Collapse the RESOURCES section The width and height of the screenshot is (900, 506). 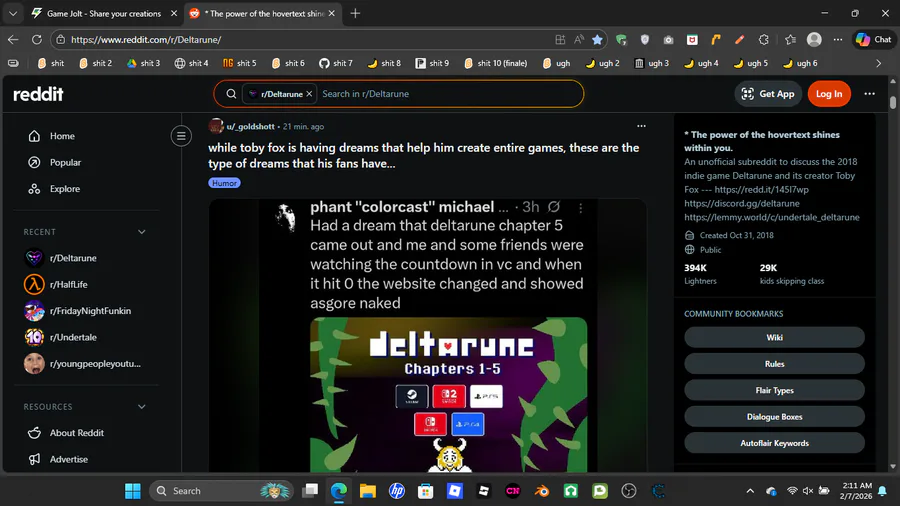141,407
